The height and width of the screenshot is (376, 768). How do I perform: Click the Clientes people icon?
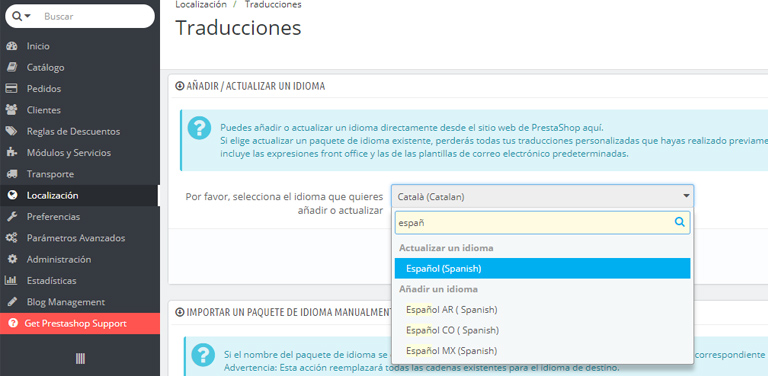tap(12, 110)
